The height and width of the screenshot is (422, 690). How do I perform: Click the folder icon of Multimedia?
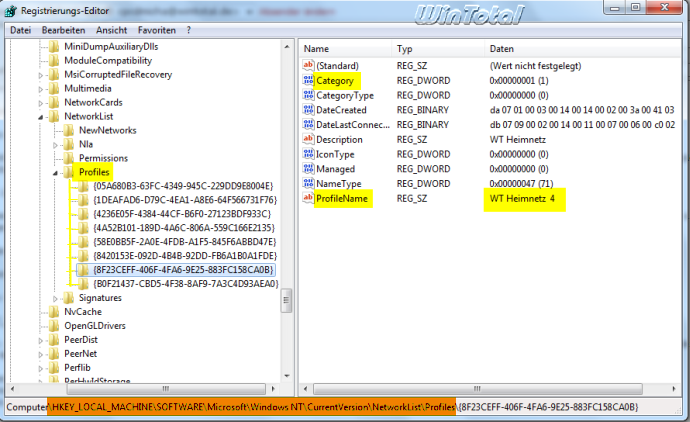pyautogui.click(x=54, y=88)
